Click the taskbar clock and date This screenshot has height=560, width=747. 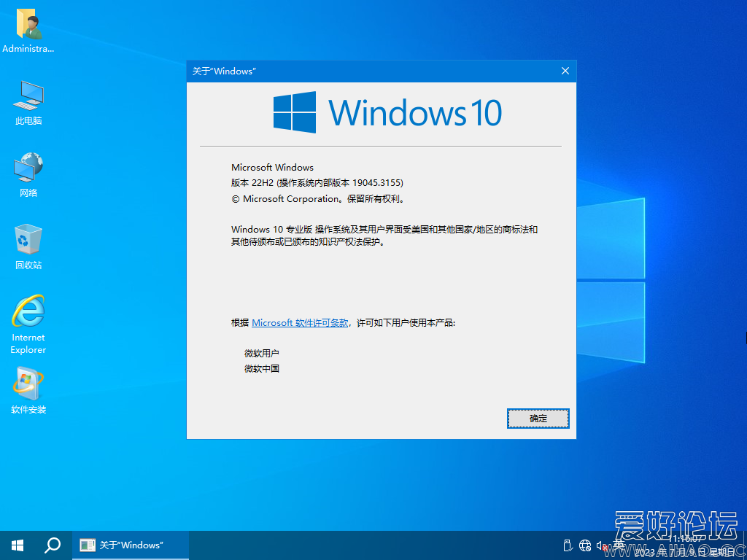686,545
